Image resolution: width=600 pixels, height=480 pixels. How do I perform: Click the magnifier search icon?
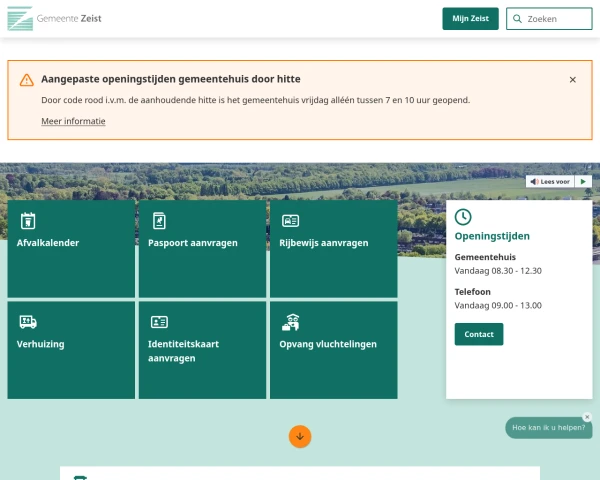517,19
